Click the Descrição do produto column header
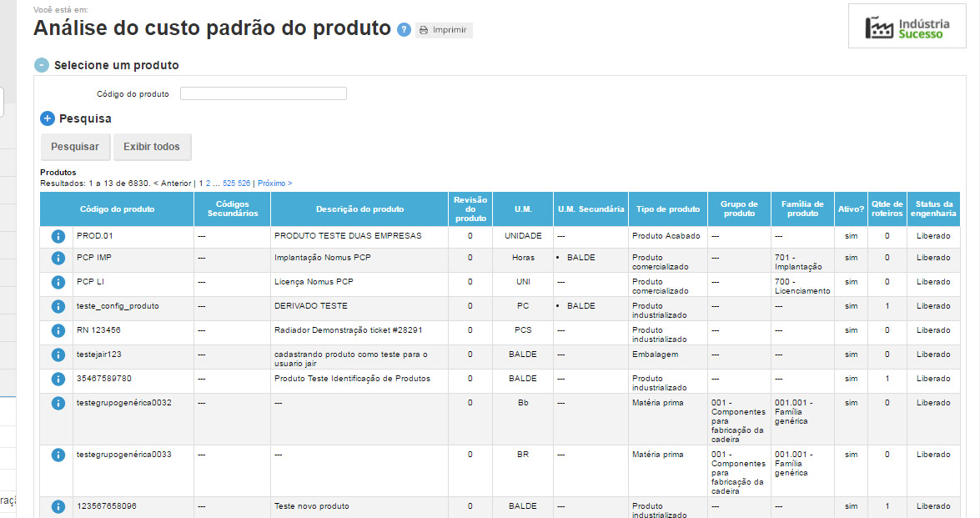The height and width of the screenshot is (518, 980). tap(359, 209)
